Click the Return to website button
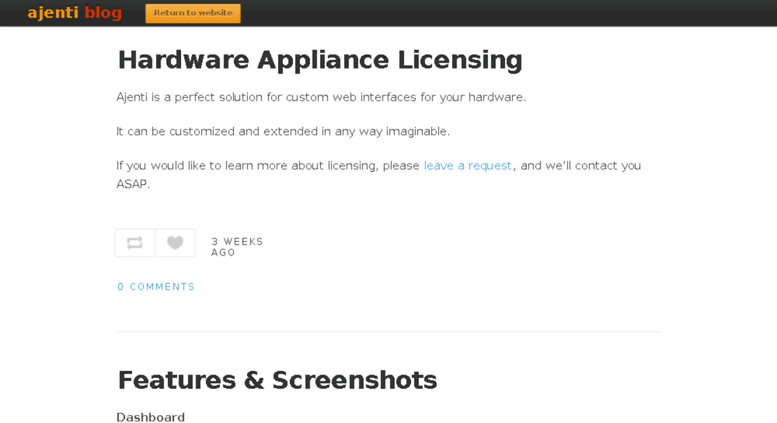This screenshot has height=423, width=777. point(193,13)
